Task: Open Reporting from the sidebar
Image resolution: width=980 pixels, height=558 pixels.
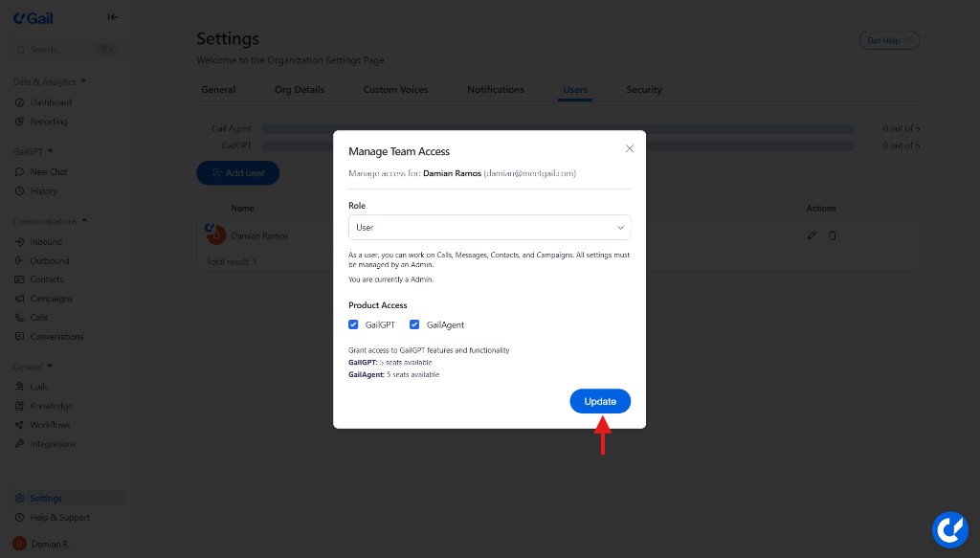Action: (x=48, y=122)
